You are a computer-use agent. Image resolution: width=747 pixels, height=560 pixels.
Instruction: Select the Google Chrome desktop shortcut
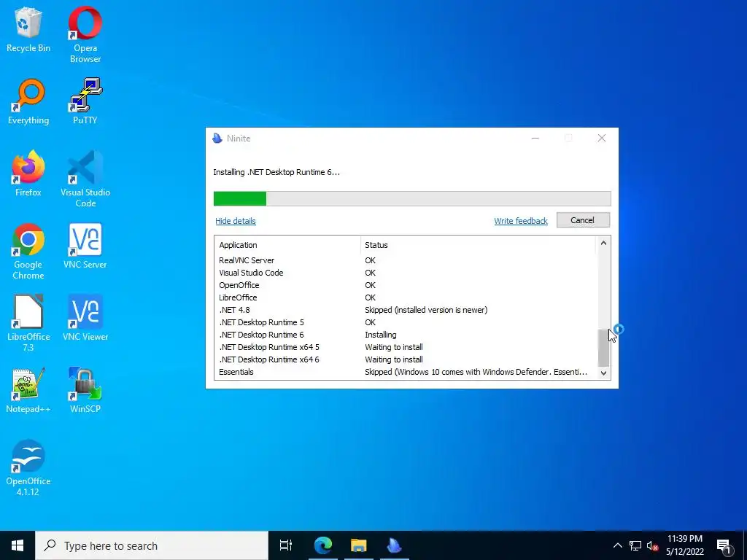click(x=28, y=252)
